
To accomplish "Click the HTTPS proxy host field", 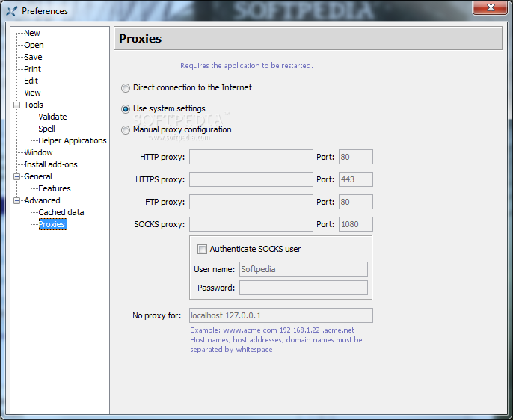I will point(251,179).
